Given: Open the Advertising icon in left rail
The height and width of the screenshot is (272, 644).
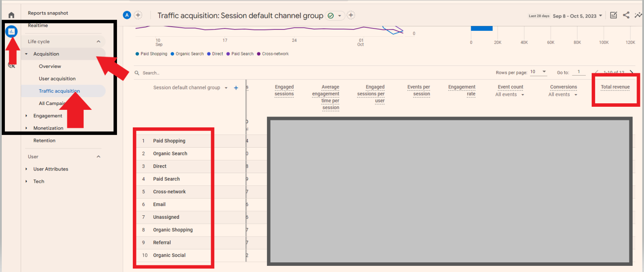Looking at the screenshot, I should click(11, 65).
